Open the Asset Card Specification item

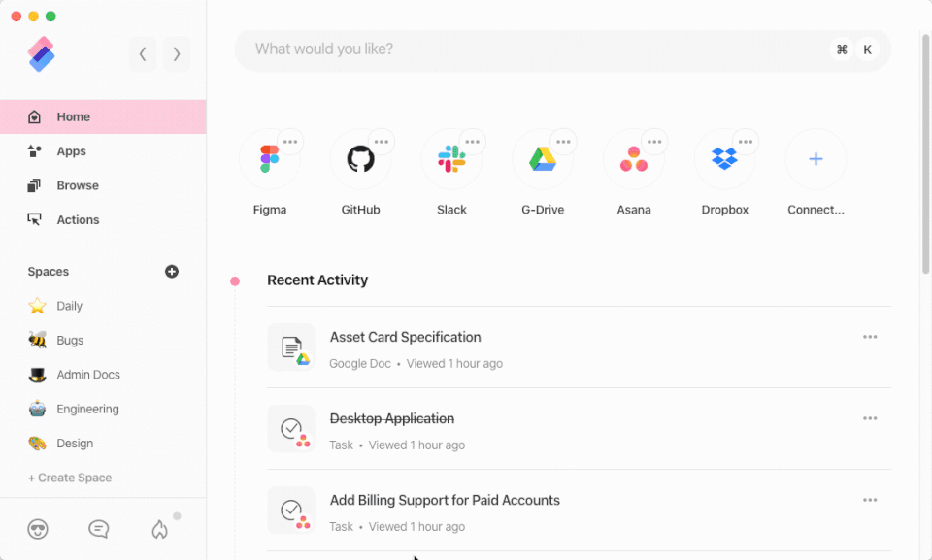(579, 347)
